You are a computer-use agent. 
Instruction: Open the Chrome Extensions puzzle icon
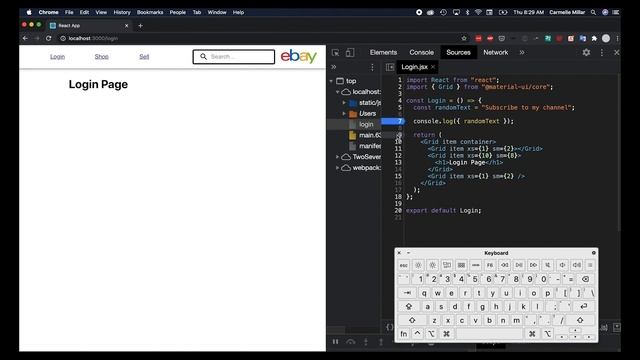[594, 38]
